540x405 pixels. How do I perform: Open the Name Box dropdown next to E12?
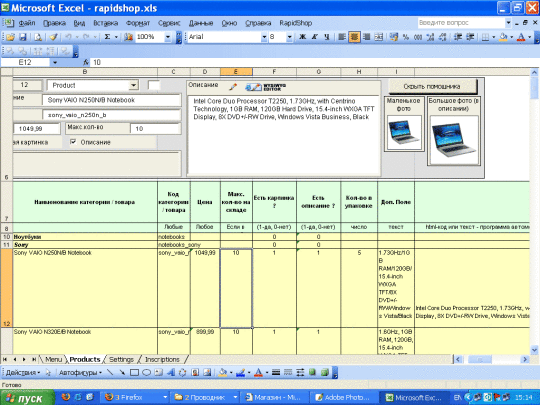click(x=55, y=62)
